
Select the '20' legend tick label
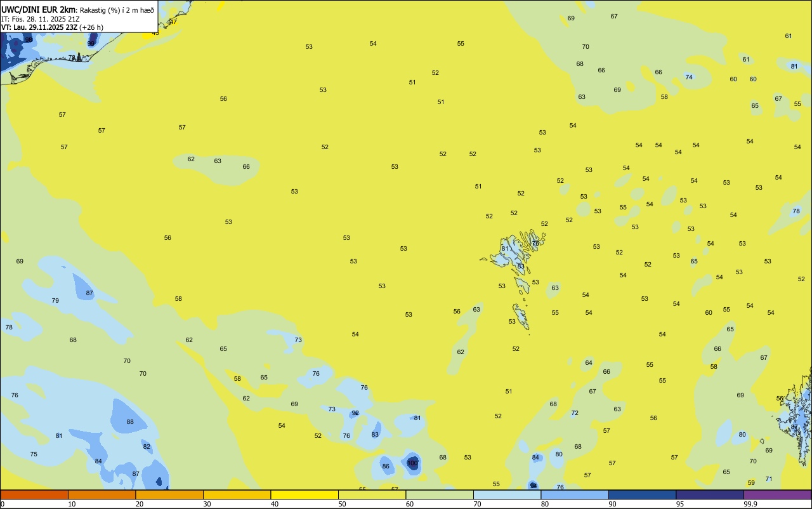[140, 504]
